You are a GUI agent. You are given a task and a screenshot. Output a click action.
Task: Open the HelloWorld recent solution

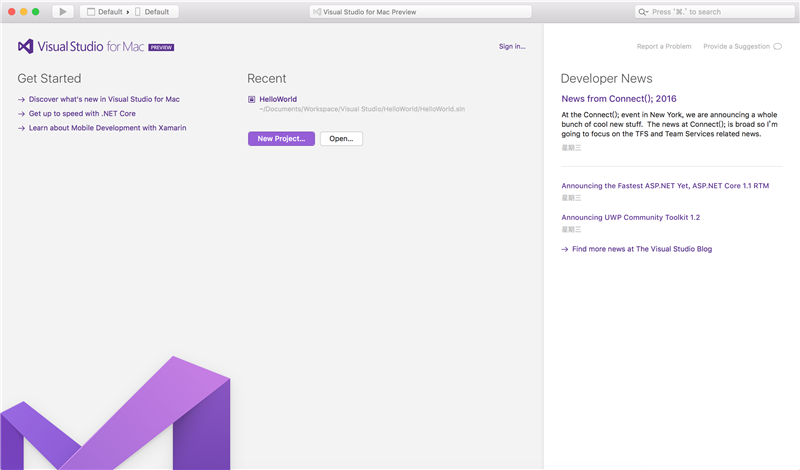coord(278,99)
